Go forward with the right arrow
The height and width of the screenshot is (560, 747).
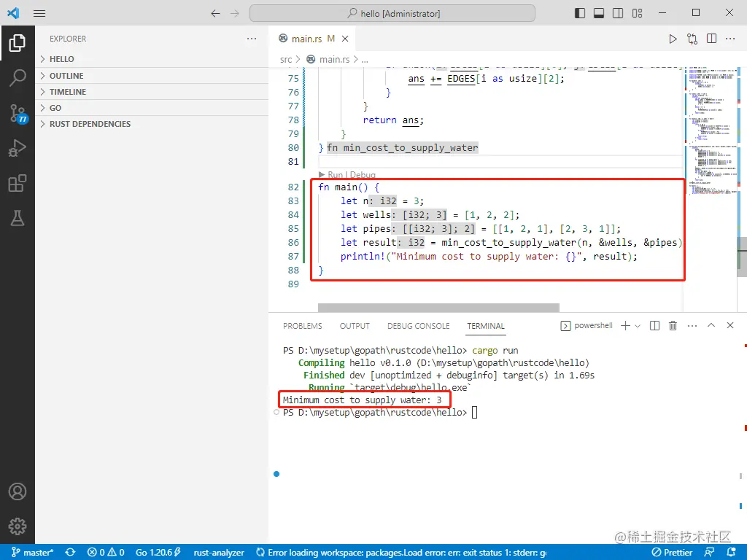(x=235, y=13)
